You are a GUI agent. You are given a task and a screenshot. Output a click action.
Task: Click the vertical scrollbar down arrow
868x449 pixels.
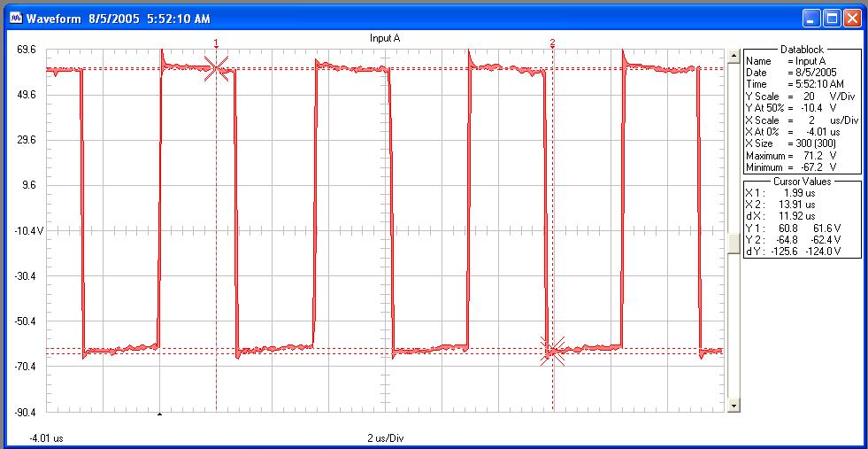733,406
